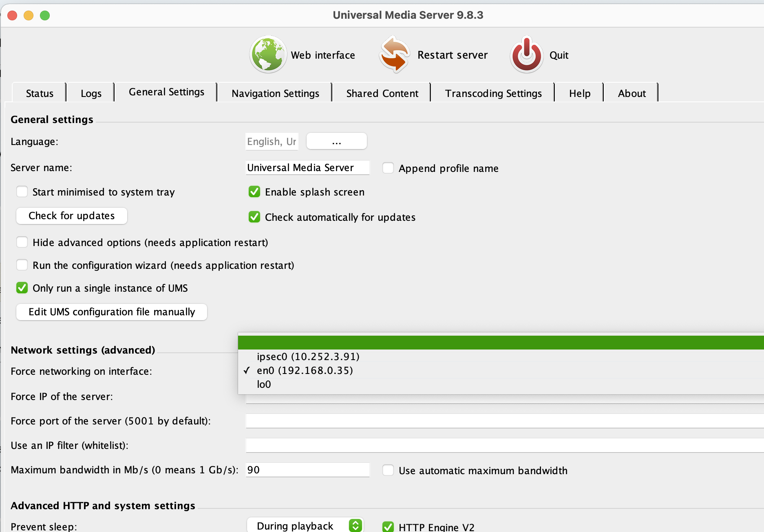Open the Help tab
The width and height of the screenshot is (764, 532).
coord(580,93)
